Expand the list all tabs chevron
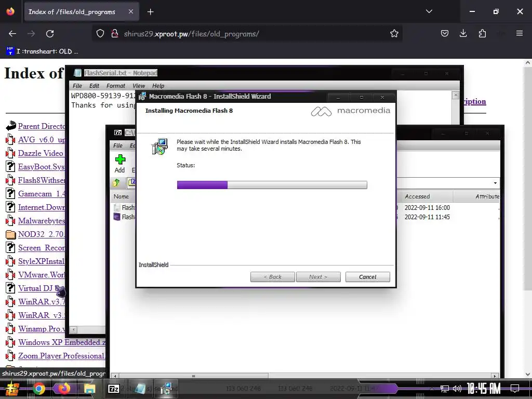The height and width of the screenshot is (399, 532). [429, 11]
